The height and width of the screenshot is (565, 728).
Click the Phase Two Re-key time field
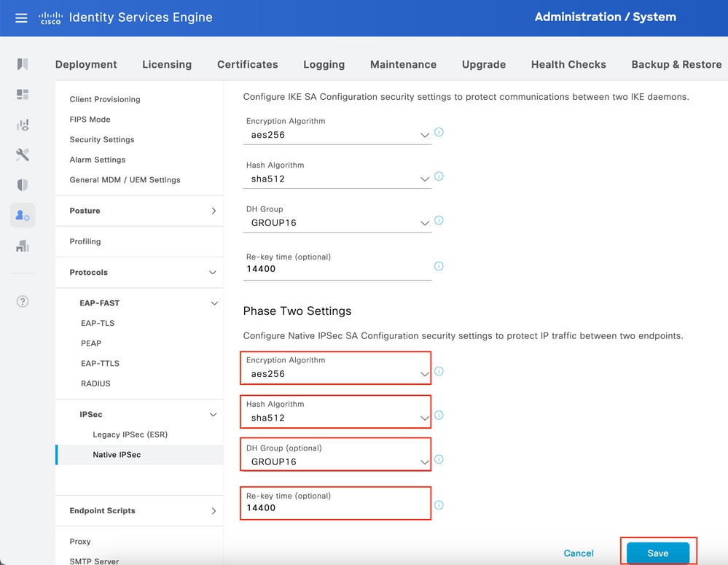[336, 508]
